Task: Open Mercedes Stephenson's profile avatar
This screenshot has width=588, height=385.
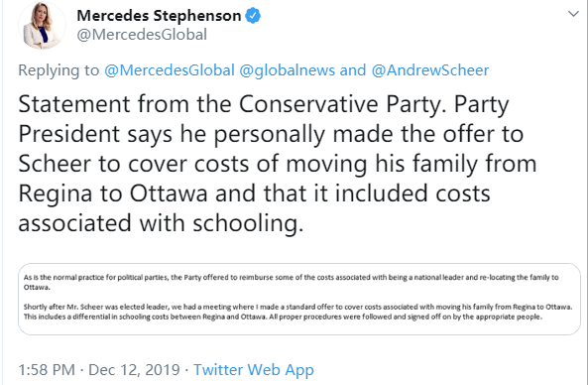Action: click(x=42, y=25)
